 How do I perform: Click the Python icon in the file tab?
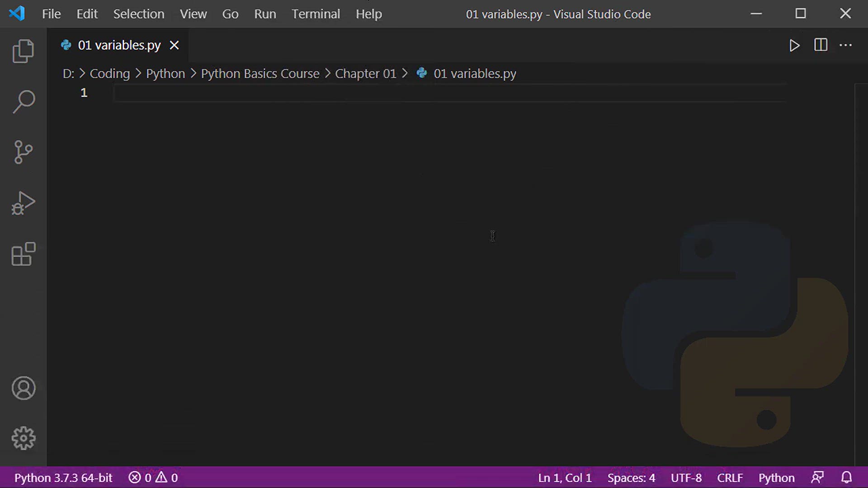[x=66, y=45]
